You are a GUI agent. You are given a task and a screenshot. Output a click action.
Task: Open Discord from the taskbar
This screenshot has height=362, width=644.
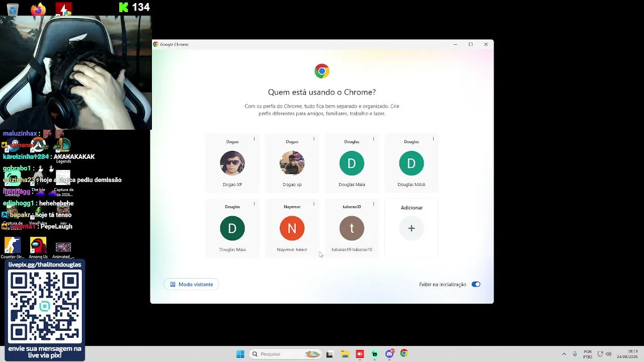[389, 354]
